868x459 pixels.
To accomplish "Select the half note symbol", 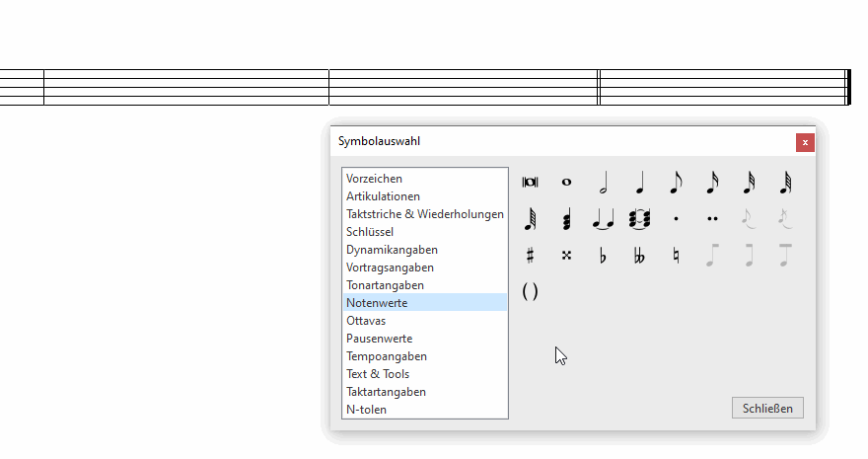I will (x=603, y=182).
